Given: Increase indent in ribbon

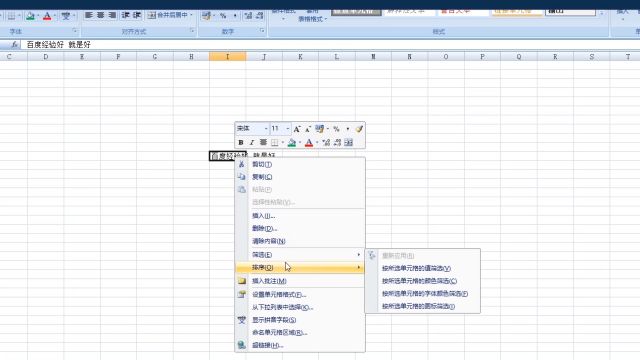Looking at the screenshot, I should coord(137,16).
